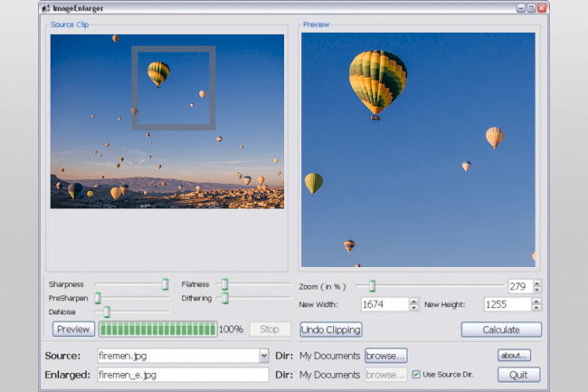The image size is (588, 392).
Task: Click the Source filename field firemen.jpg
Action: (178, 355)
